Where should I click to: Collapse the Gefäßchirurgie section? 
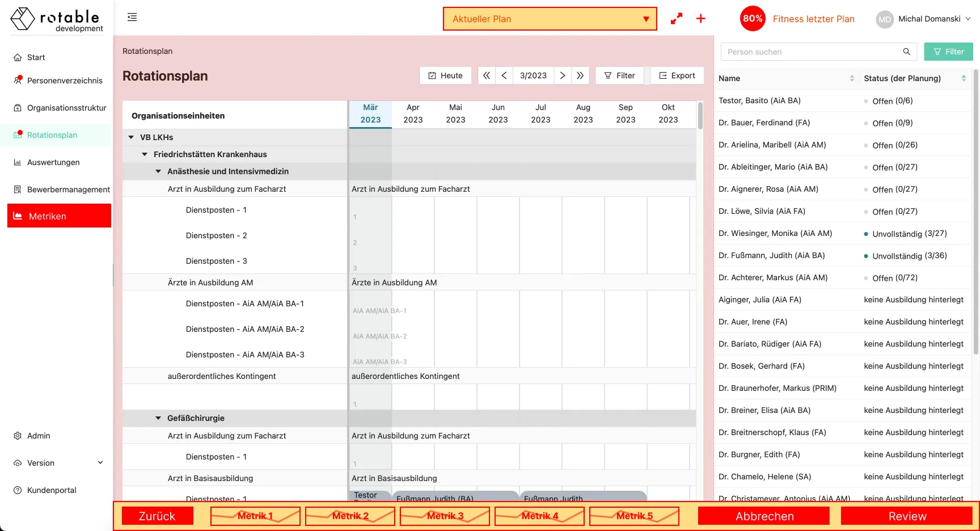158,418
